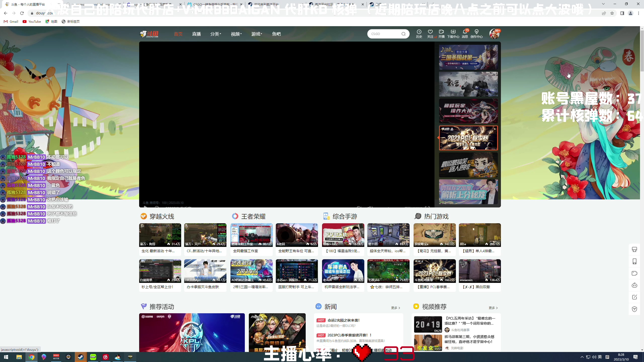
Task: Open news 2023PCL春季赛重磅开赛
Action: [x=349, y=335]
